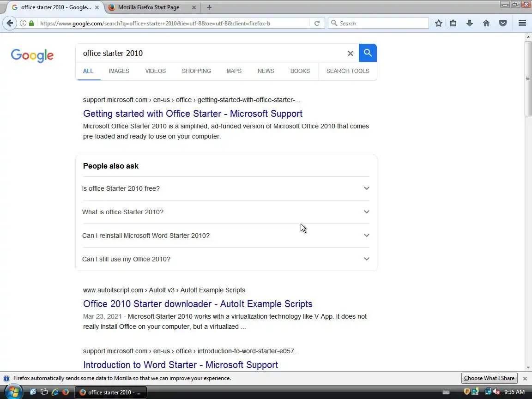Expand 'Can I still use my Office 2010?'
The width and height of the screenshot is (532, 399).
226,259
